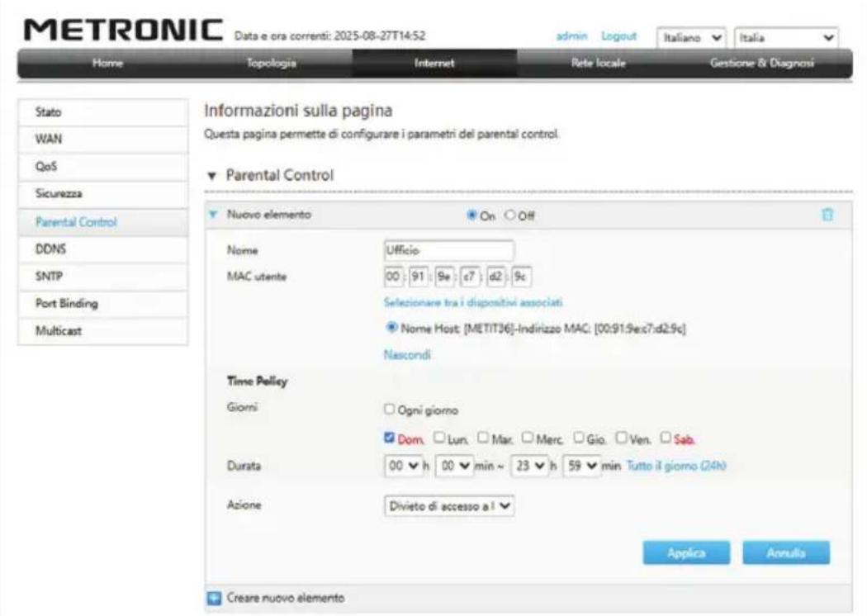The height and width of the screenshot is (616, 867).
Task: Open the Gestione & Diagnosi tab
Action: tap(762, 63)
